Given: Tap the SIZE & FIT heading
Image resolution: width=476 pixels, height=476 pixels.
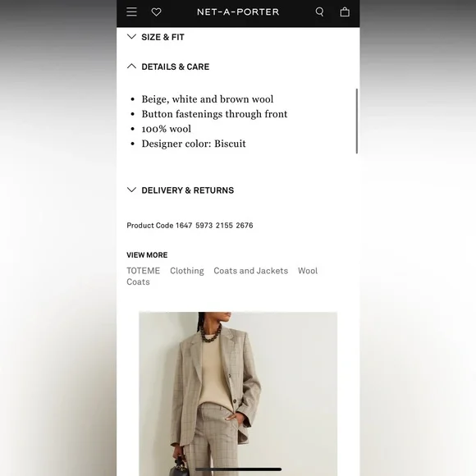Looking at the screenshot, I should click(x=162, y=37).
